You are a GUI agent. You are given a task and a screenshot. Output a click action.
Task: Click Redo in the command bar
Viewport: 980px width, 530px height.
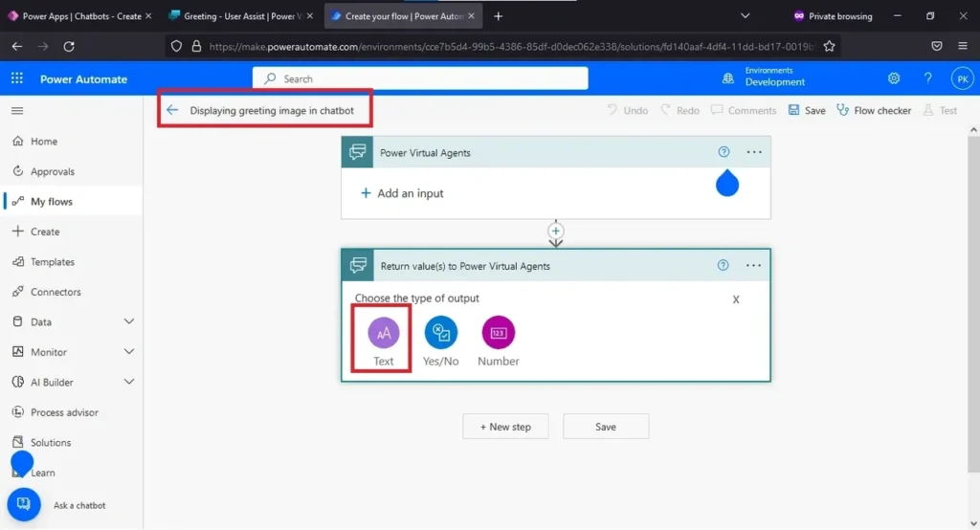(680, 111)
